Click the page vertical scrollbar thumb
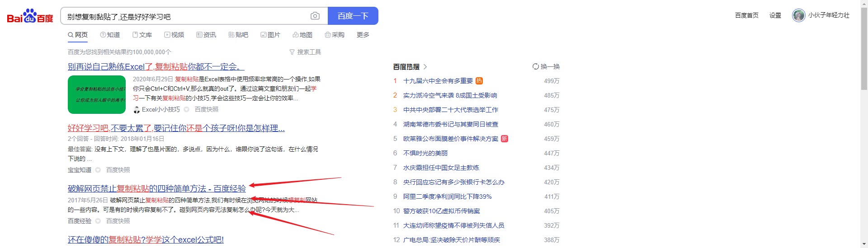868x248 pixels. pos(864,49)
